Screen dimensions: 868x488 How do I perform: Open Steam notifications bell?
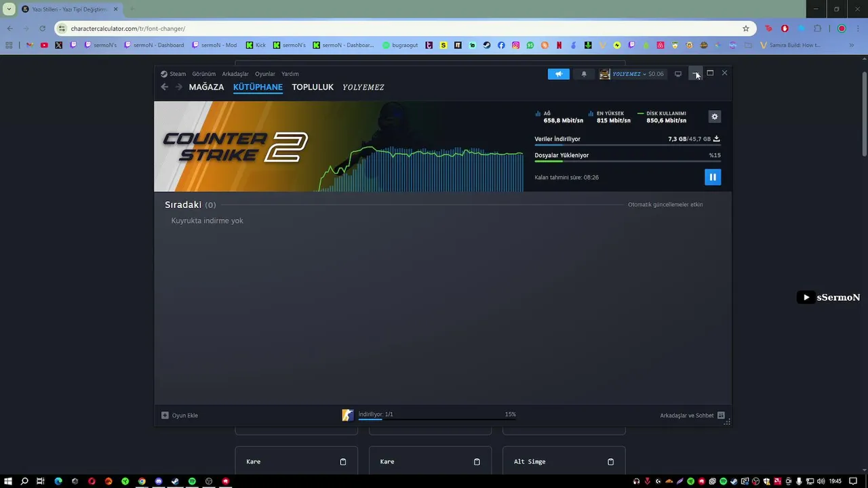584,74
